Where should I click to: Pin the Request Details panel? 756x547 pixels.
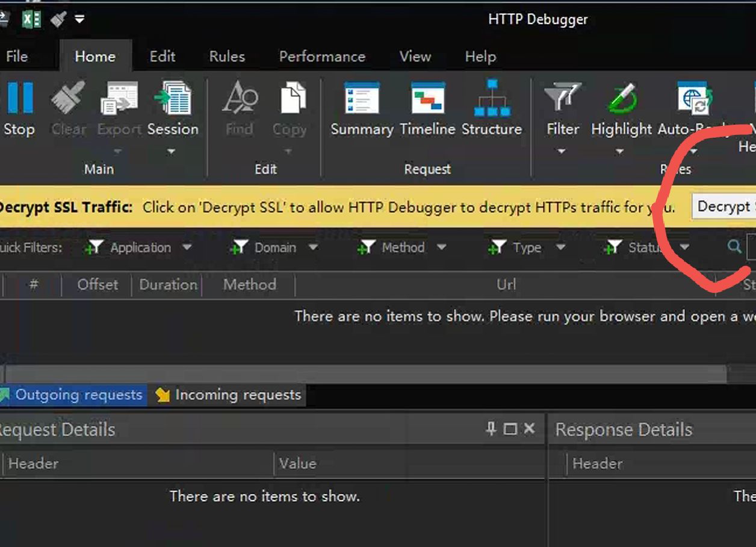coord(491,428)
